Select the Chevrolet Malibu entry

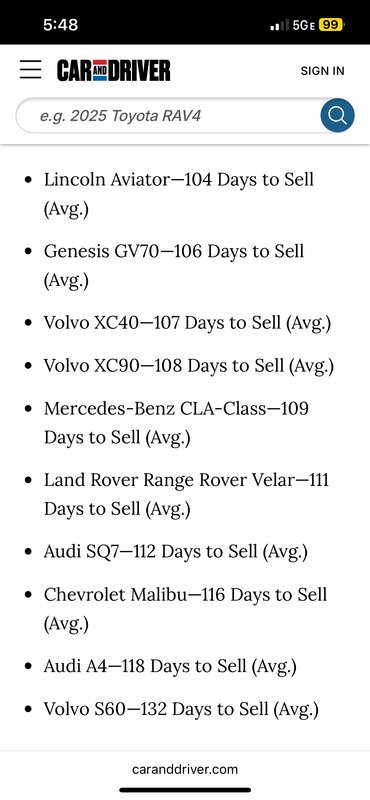point(185,609)
